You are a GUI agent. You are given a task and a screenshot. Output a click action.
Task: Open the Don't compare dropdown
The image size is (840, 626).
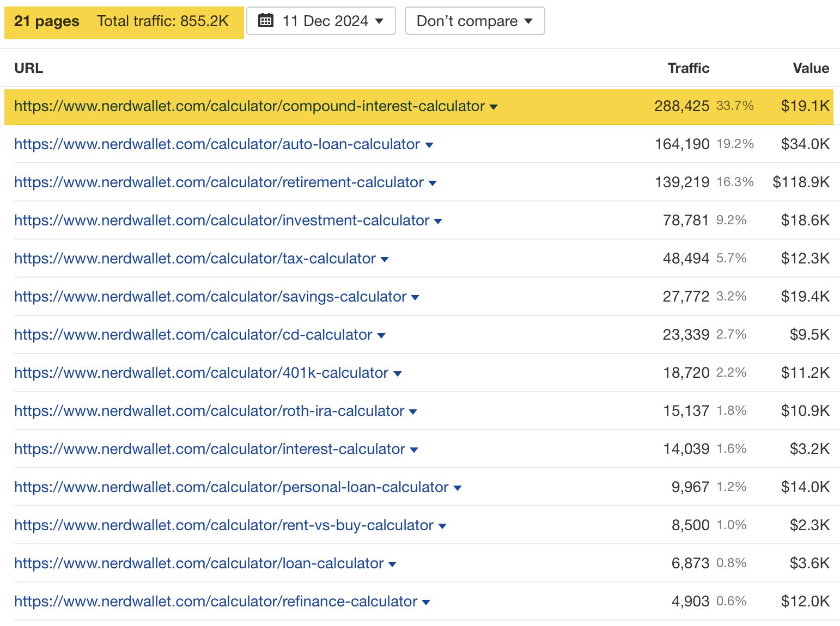(473, 20)
